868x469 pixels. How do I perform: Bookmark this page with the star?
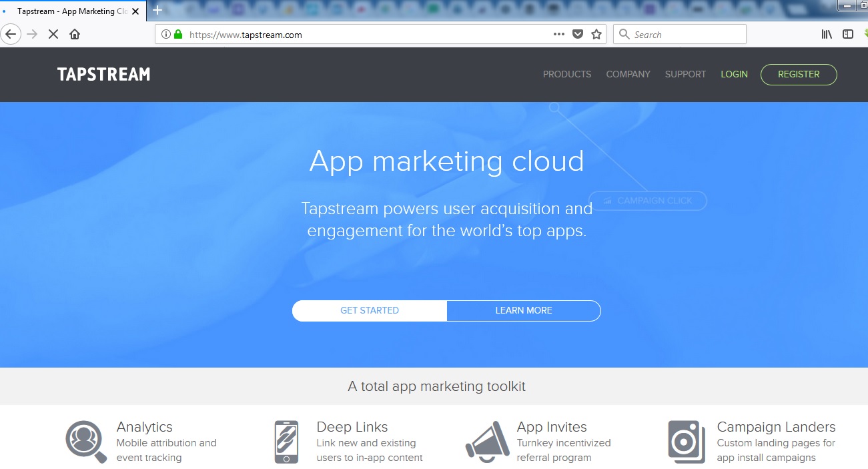(596, 34)
